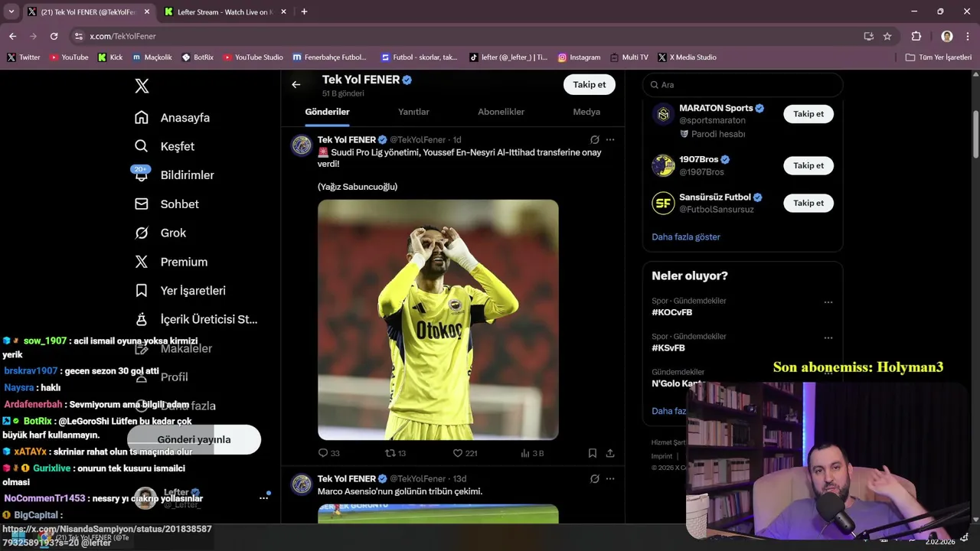The height and width of the screenshot is (551, 980).
Task: Open Chrome extensions menu
Action: point(916,36)
